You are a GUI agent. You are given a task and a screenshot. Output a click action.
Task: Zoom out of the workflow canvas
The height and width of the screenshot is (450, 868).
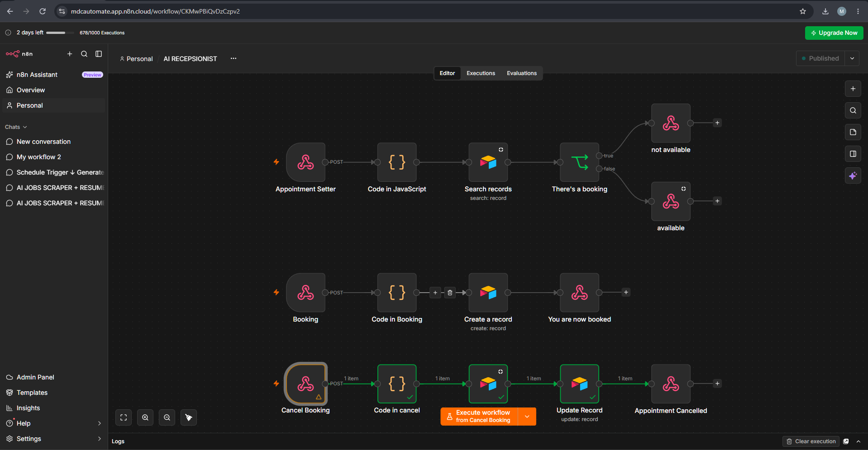[167, 417]
